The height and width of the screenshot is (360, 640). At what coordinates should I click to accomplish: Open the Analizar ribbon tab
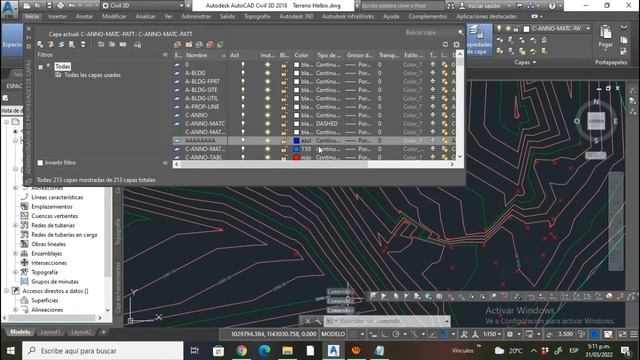pos(145,17)
